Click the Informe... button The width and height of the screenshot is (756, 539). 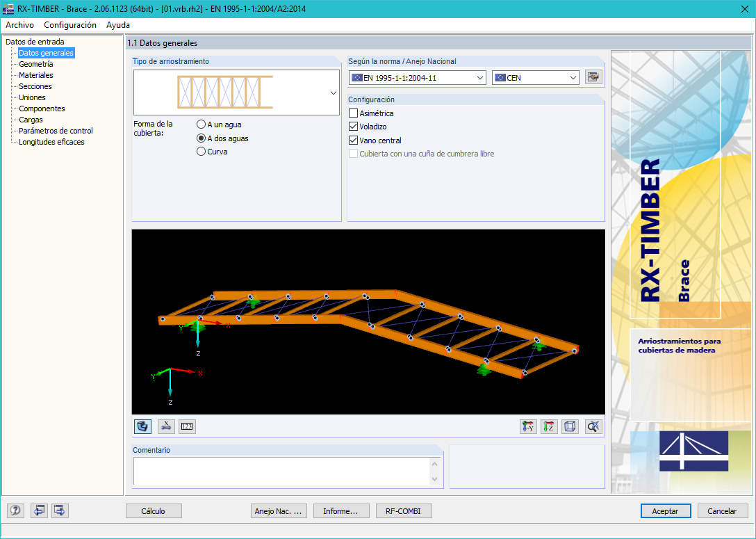[341, 511]
